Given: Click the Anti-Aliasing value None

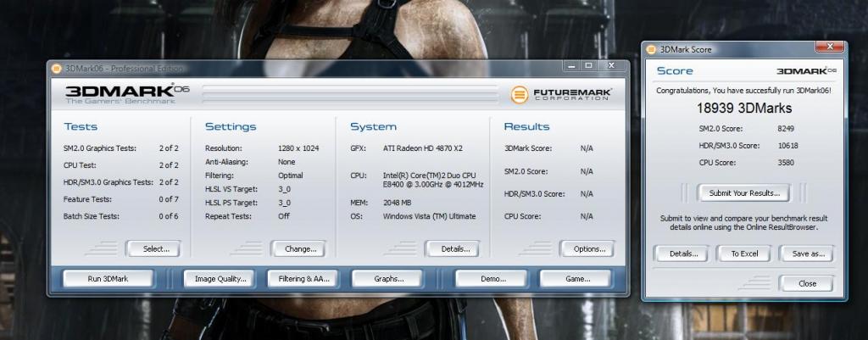Looking at the screenshot, I should click(x=287, y=162).
